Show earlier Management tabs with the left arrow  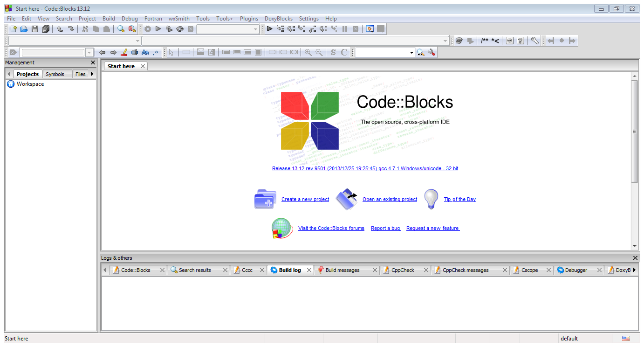pyautogui.click(x=8, y=74)
